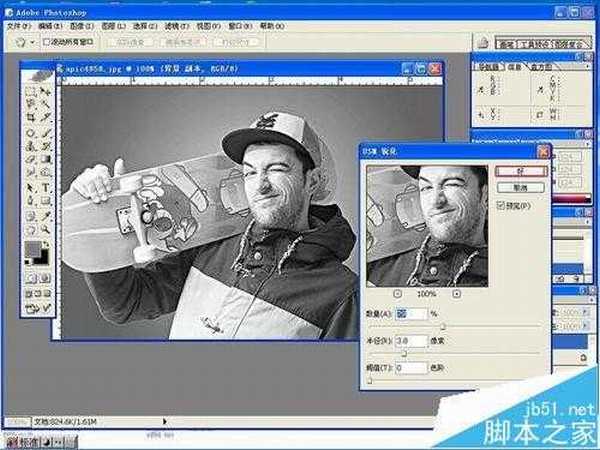The height and width of the screenshot is (450, 600).
Task: Switch to Quick Mask mode
Action: pos(46,278)
